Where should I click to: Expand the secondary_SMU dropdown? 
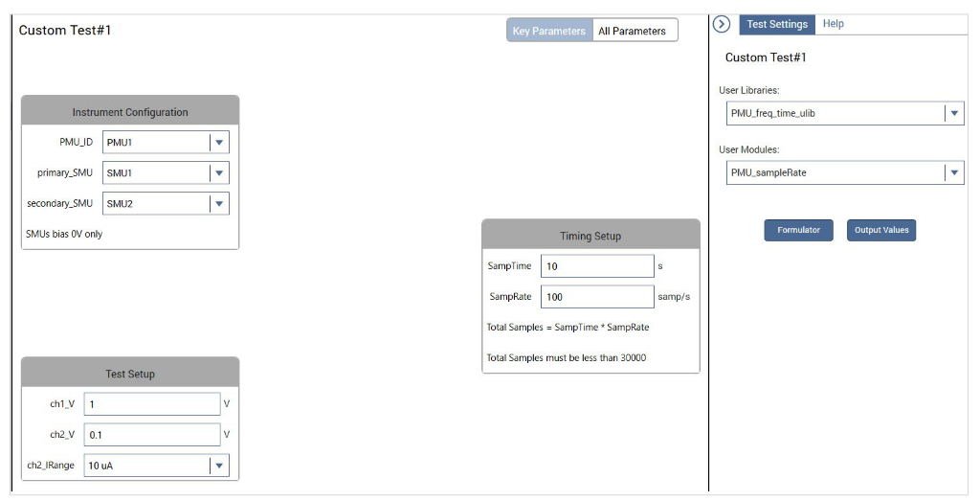[x=219, y=204]
